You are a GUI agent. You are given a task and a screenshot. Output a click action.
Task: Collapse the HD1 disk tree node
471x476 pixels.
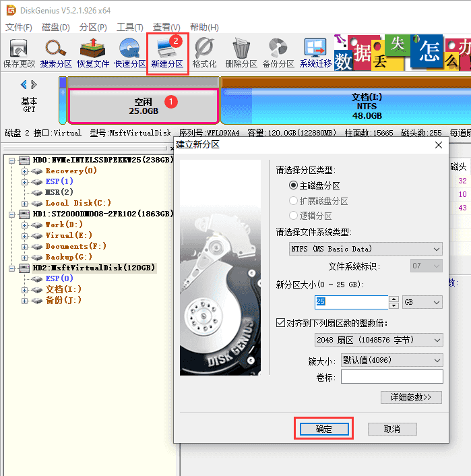(11, 214)
